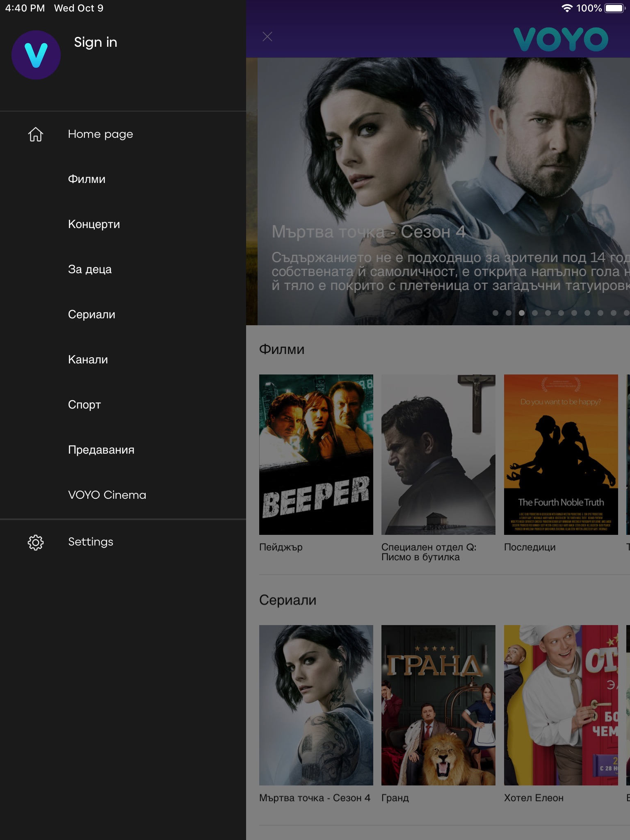Open the Хотел Елеон series poster
Image resolution: width=630 pixels, height=840 pixels.
click(561, 705)
